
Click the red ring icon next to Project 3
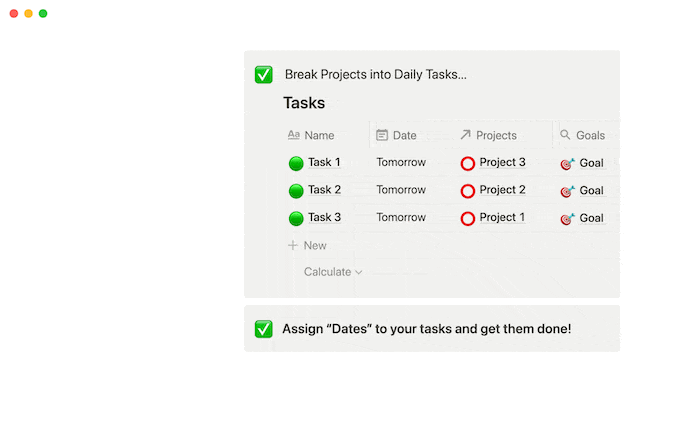point(467,163)
